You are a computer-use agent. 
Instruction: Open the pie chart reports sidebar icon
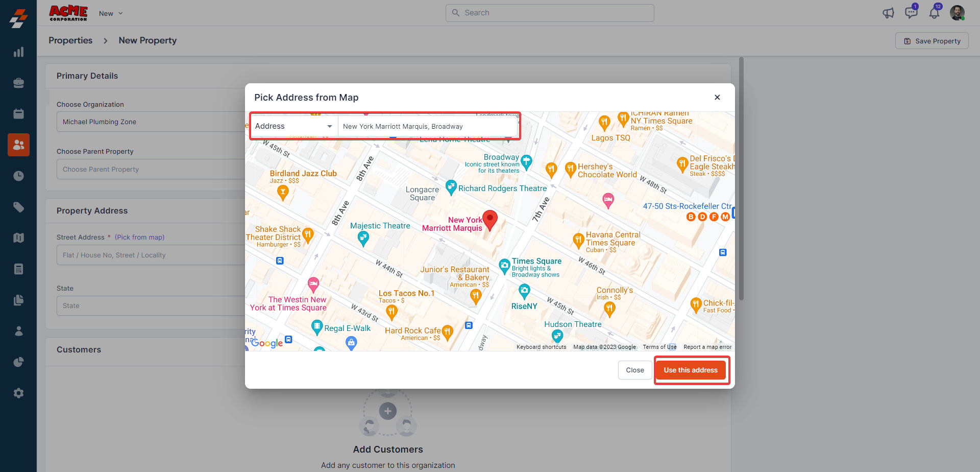(x=18, y=362)
